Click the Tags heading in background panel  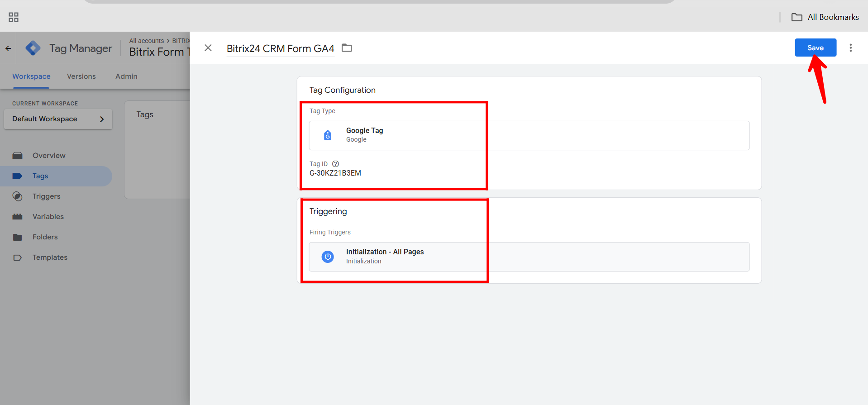point(145,114)
